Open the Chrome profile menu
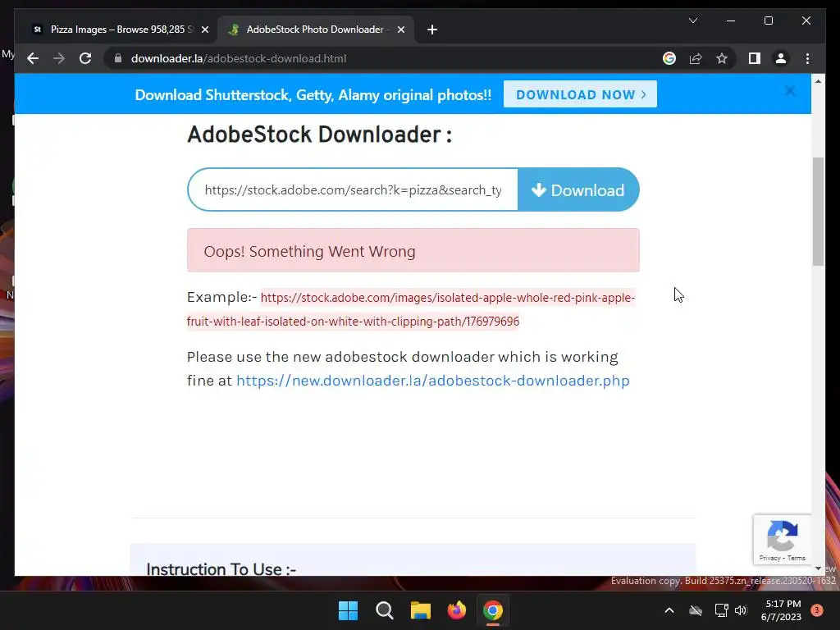The width and height of the screenshot is (840, 630). point(781,58)
